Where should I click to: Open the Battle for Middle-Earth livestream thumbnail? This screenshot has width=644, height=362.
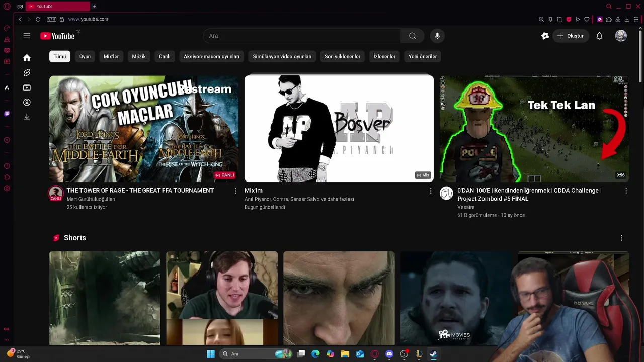pyautogui.click(x=144, y=129)
